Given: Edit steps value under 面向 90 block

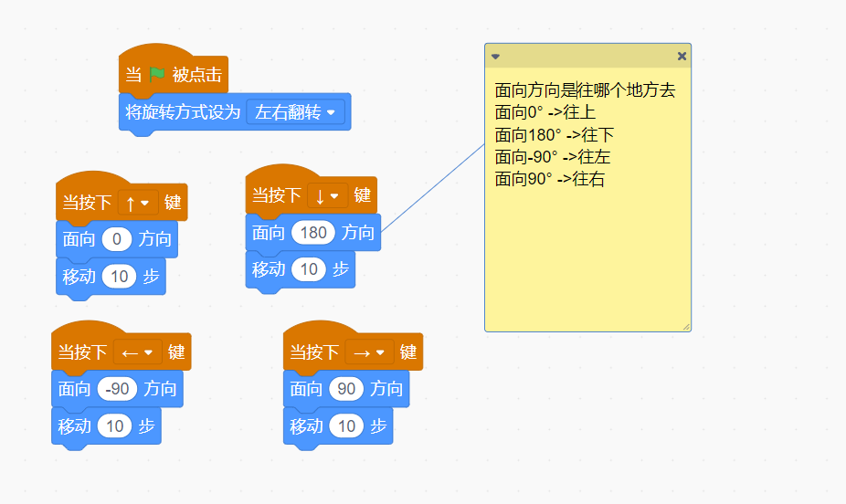Looking at the screenshot, I should pos(346,426).
